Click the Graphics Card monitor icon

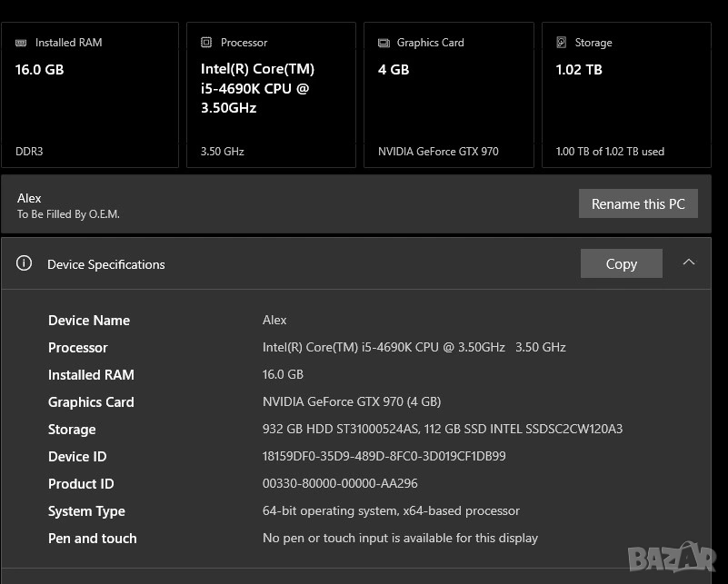tap(384, 43)
